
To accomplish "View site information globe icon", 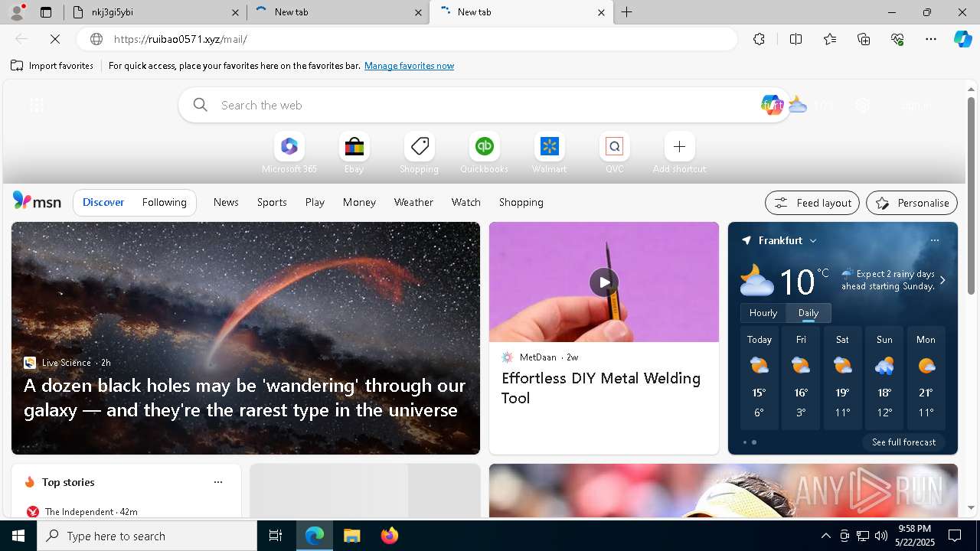I will (x=96, y=39).
